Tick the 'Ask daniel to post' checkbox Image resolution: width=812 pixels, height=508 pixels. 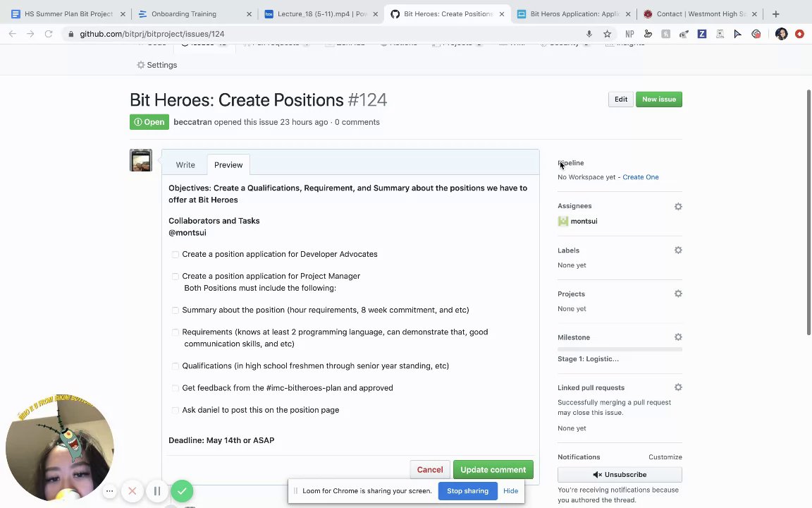pyautogui.click(x=176, y=411)
